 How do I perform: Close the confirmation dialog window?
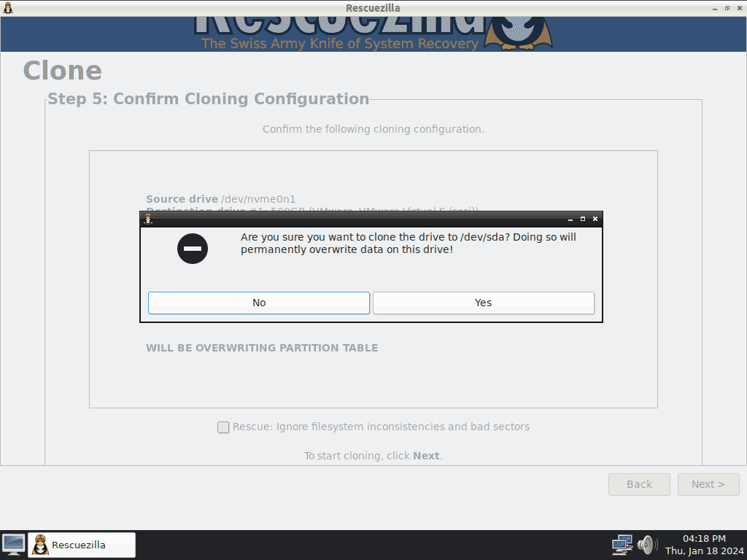[595, 219]
